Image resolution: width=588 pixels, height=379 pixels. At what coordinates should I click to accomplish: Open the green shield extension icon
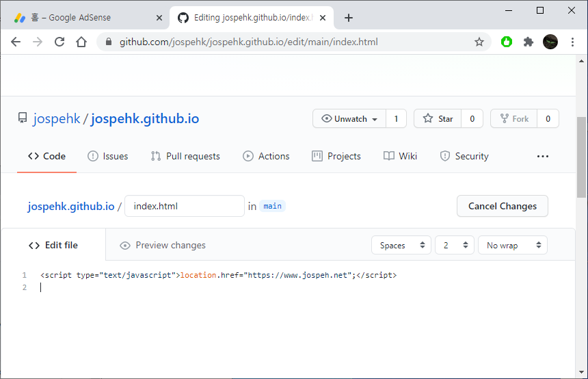(506, 42)
